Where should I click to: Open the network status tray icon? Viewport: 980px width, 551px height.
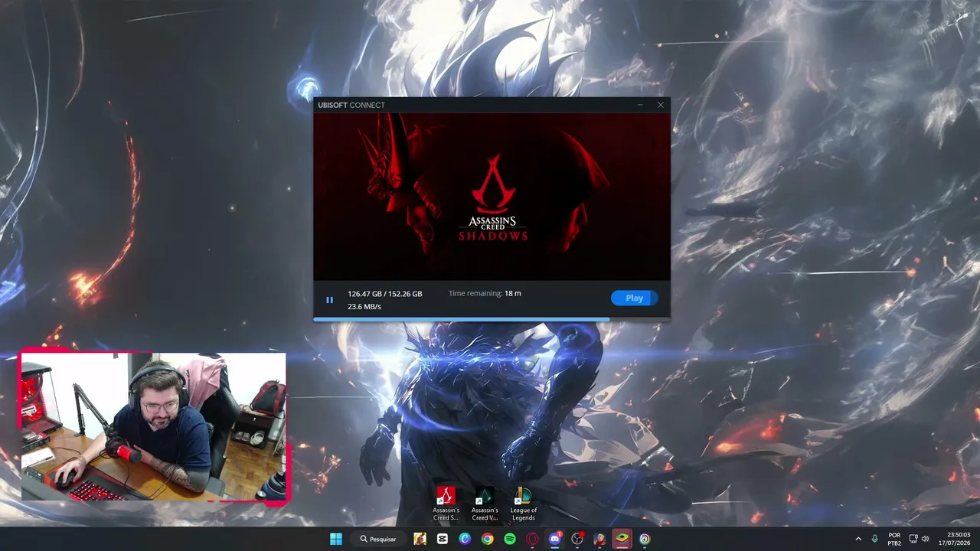[913, 539]
